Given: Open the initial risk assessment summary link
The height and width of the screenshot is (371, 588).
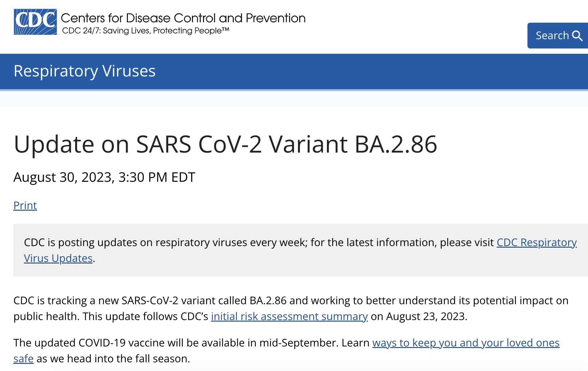Looking at the screenshot, I should (x=289, y=316).
